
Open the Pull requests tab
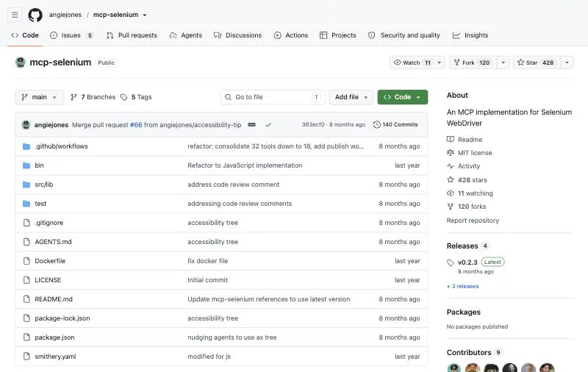point(132,35)
